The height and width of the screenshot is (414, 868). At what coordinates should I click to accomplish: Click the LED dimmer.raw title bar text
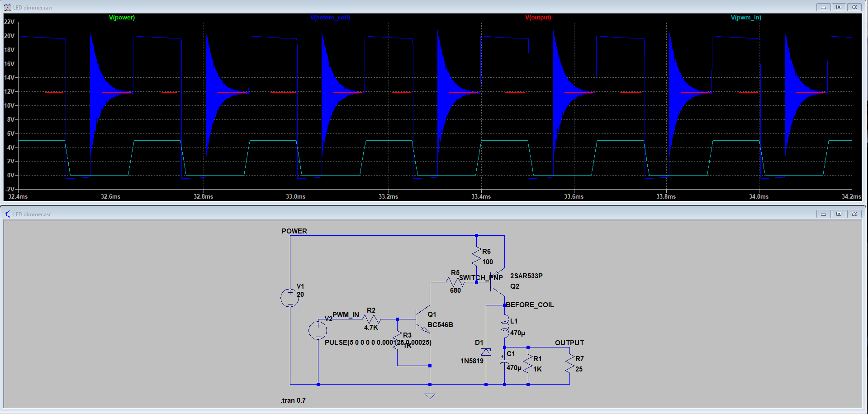click(x=33, y=8)
